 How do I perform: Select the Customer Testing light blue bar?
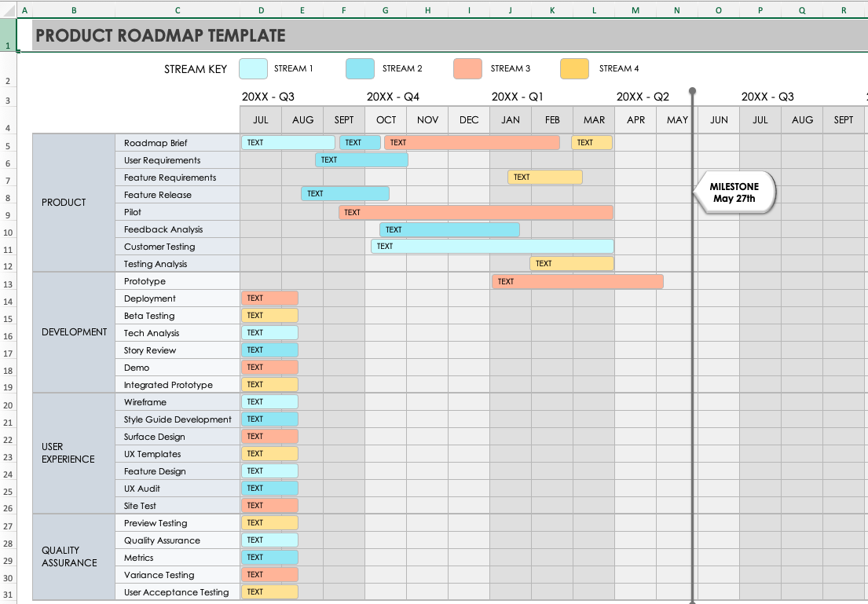(x=493, y=247)
